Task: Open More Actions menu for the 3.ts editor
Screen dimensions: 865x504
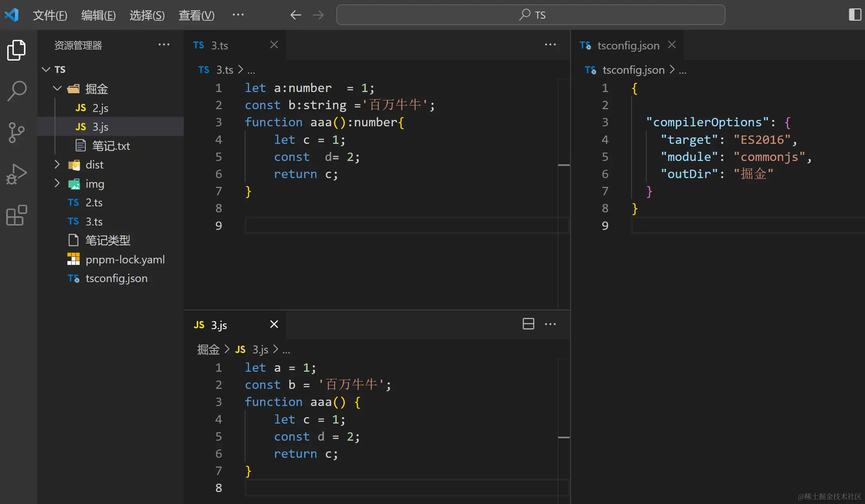Action: coord(550,45)
